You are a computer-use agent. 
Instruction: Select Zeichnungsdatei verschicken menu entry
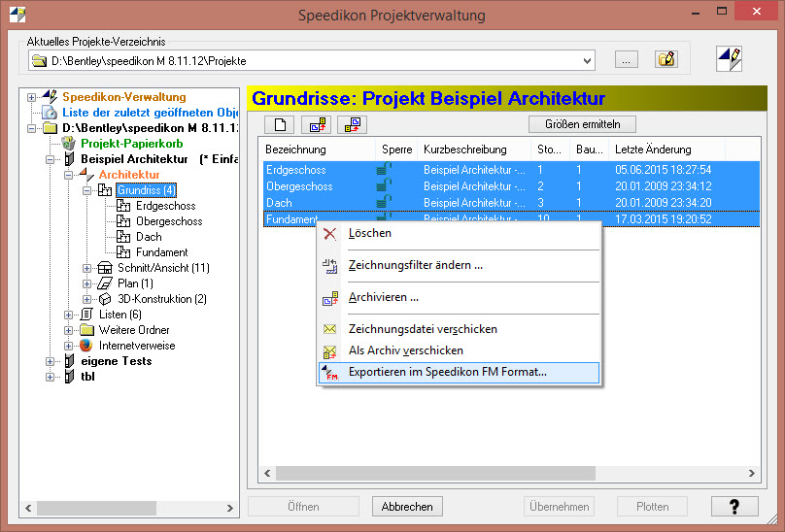pyautogui.click(x=460, y=329)
